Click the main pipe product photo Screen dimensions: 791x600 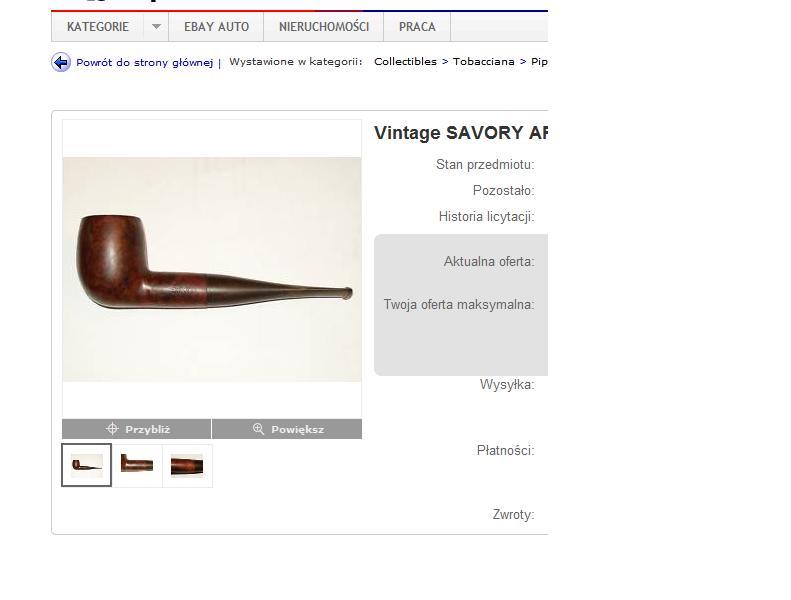point(212,269)
